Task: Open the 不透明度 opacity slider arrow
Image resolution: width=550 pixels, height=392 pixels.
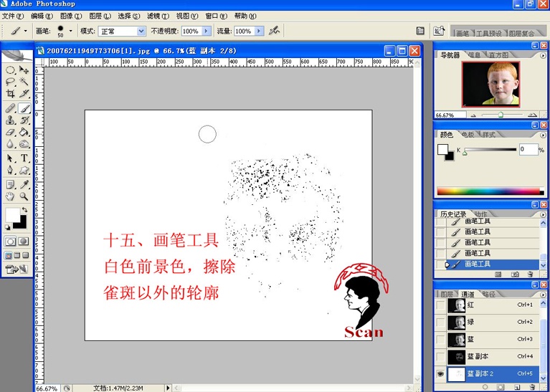Action: point(207,31)
